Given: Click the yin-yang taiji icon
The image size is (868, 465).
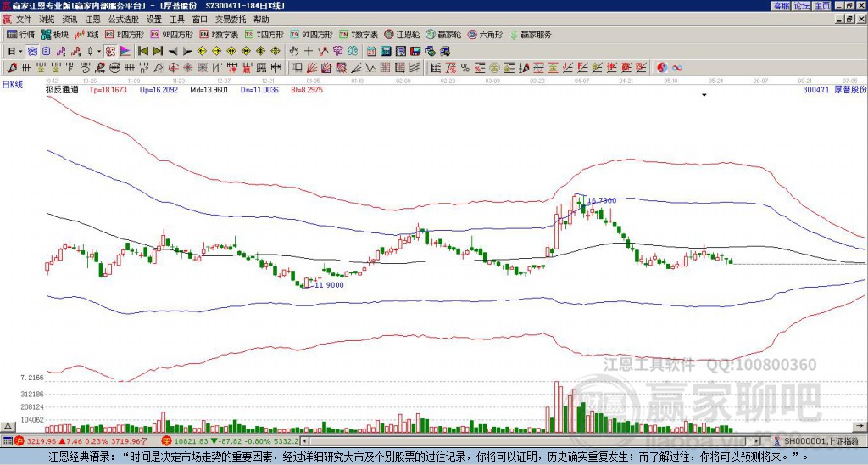Looking at the screenshot, I should [662, 67].
